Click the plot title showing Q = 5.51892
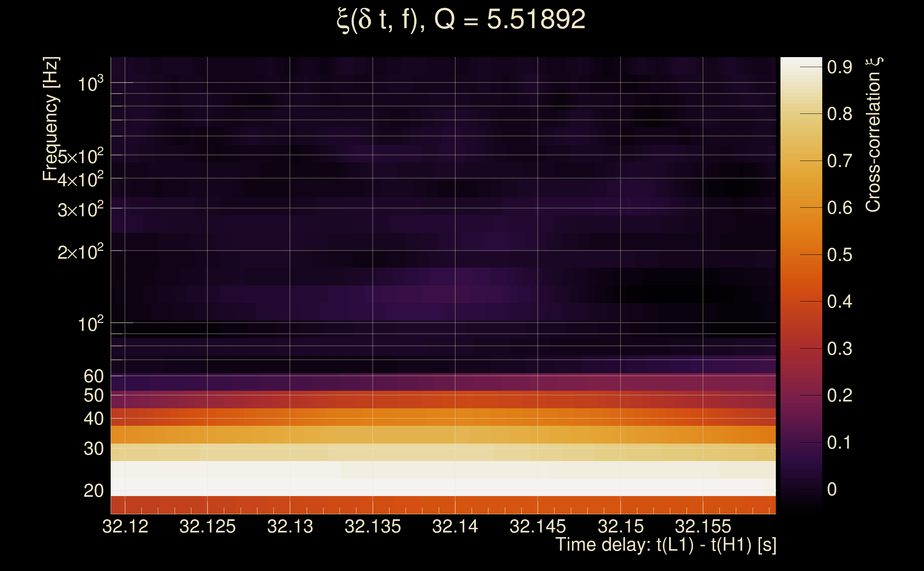The image size is (924, 571). pyautogui.click(x=461, y=20)
